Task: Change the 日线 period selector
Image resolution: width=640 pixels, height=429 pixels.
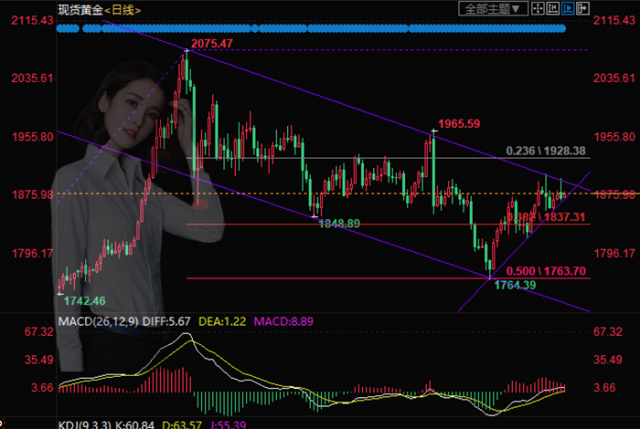Action: (x=123, y=10)
